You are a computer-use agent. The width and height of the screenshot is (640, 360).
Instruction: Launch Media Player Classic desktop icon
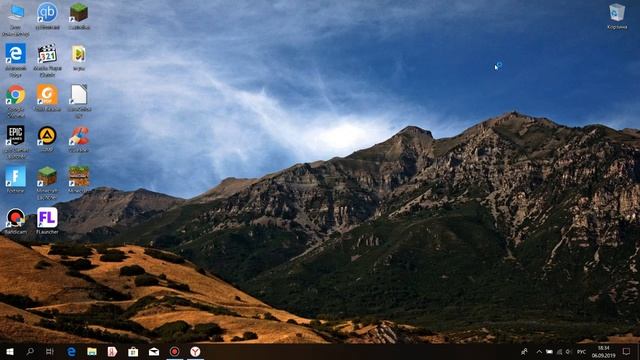click(x=47, y=60)
